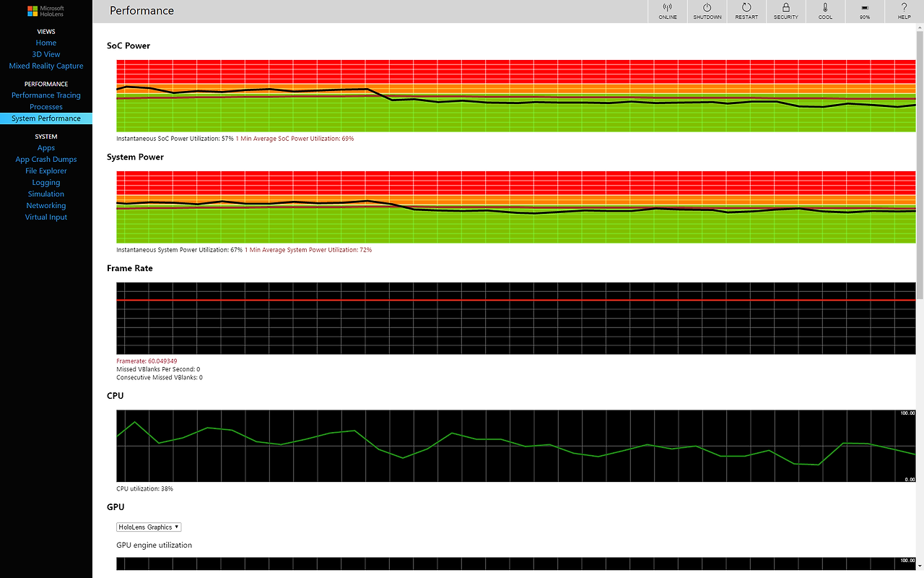Screen dimensions: 924x578
Task: Open the Virtual Input page
Action: pos(46,217)
